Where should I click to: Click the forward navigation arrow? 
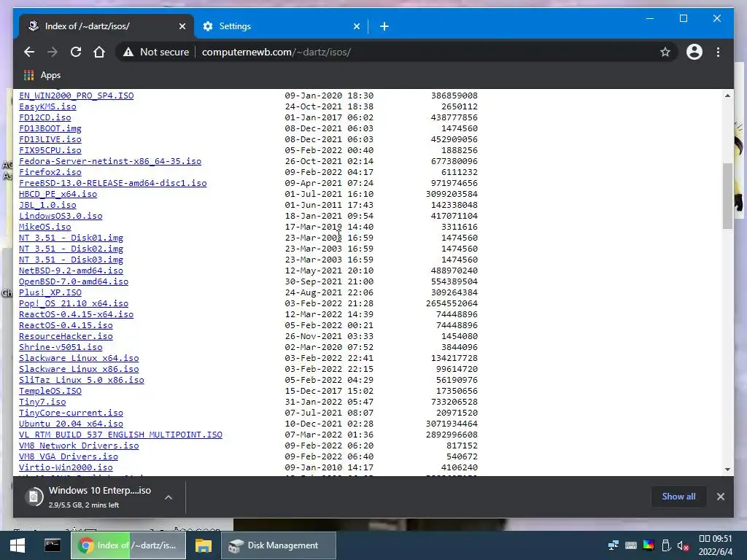point(53,52)
